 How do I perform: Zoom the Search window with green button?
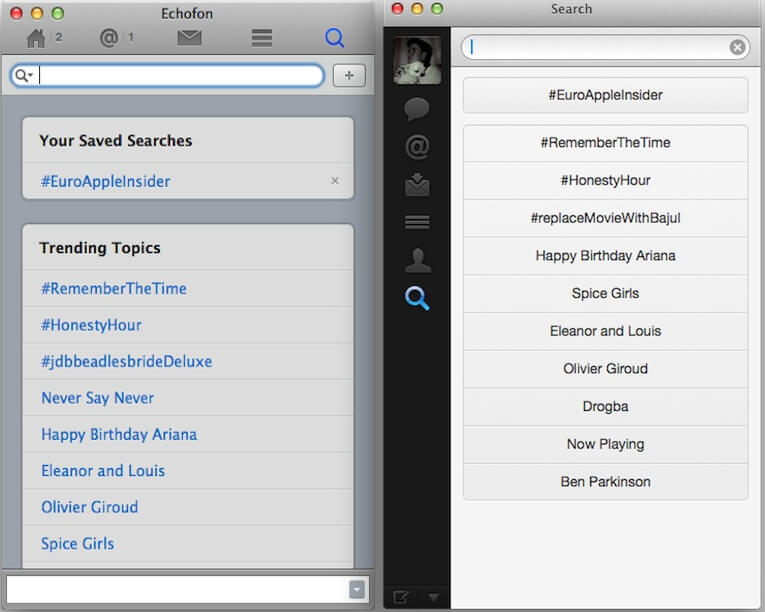tap(437, 9)
